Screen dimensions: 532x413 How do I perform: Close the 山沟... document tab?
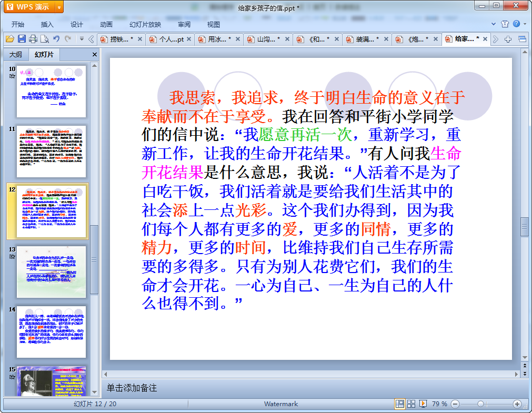[287, 39]
